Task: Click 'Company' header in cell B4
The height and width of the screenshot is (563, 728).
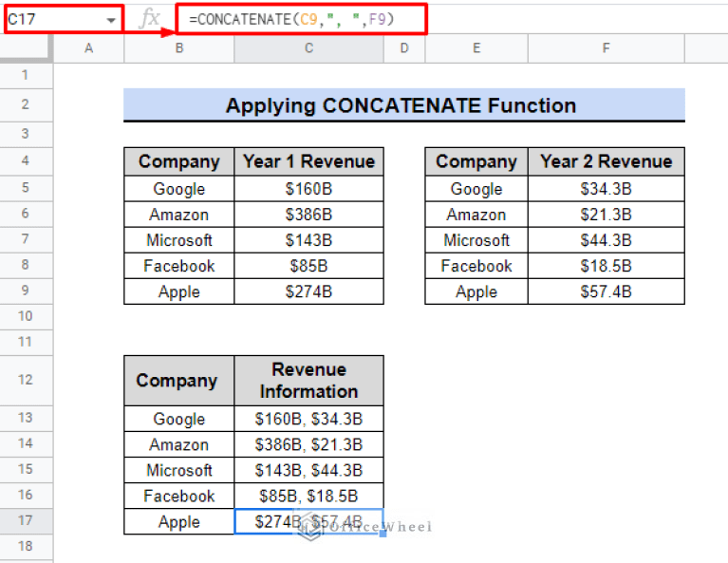Action: coord(179,161)
